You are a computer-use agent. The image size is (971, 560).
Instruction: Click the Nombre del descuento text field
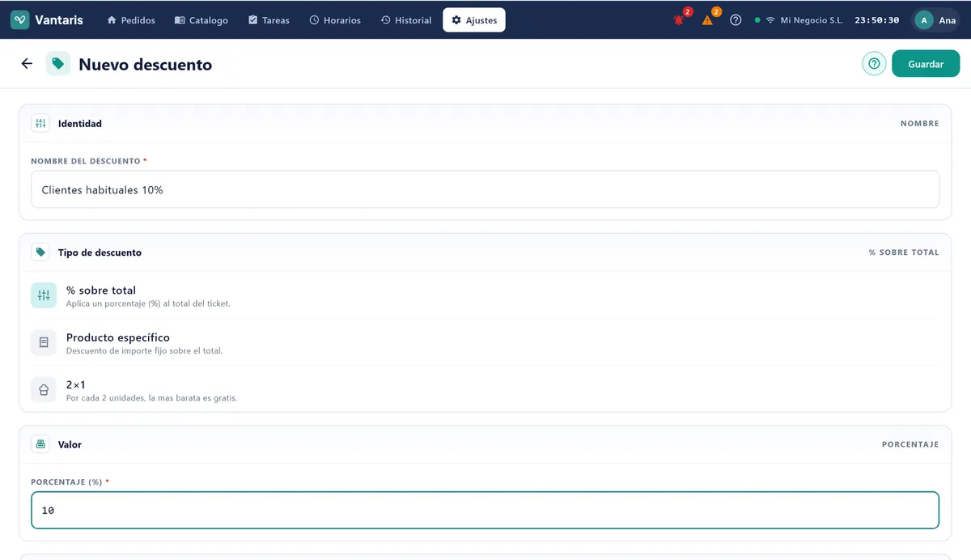coord(485,189)
